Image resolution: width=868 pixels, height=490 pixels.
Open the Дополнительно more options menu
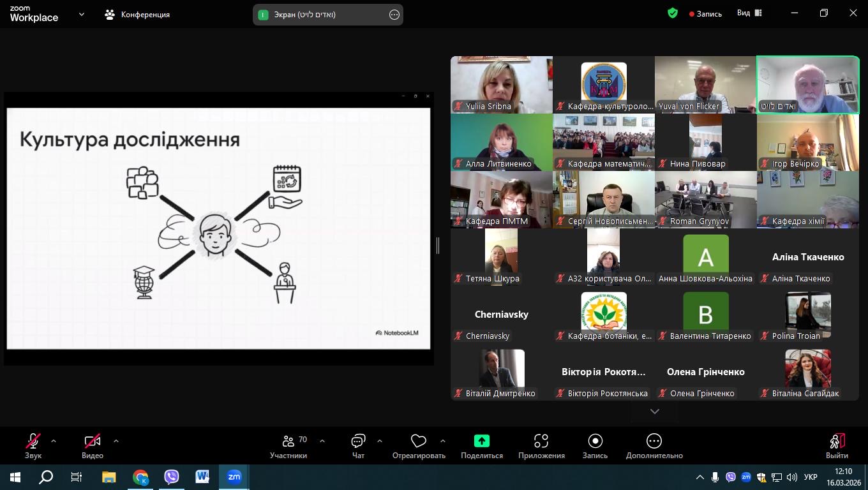654,445
